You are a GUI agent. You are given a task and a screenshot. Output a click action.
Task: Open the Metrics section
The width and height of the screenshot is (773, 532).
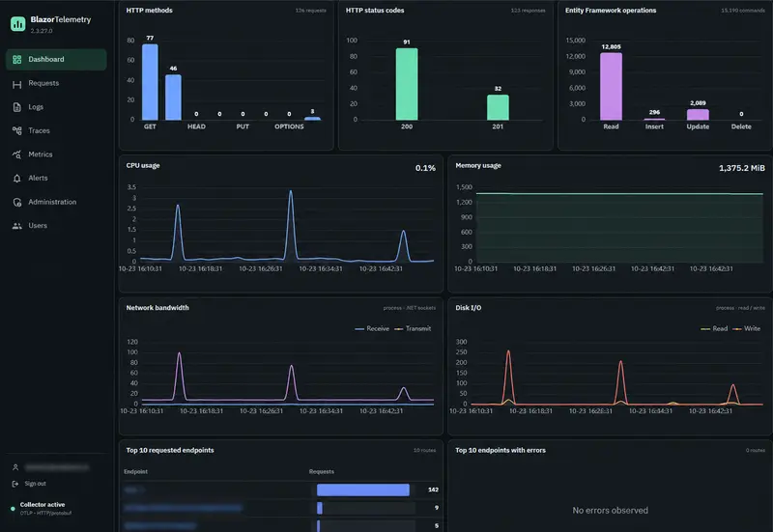coord(56,154)
